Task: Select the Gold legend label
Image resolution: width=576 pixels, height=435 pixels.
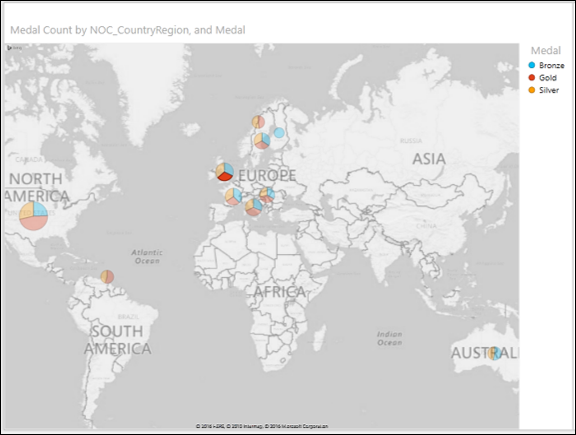Action: point(548,78)
